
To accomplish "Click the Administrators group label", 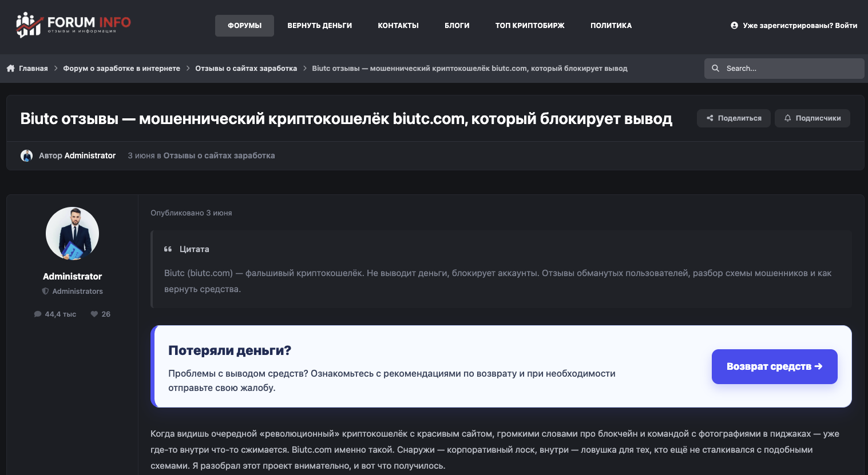I will (78, 292).
